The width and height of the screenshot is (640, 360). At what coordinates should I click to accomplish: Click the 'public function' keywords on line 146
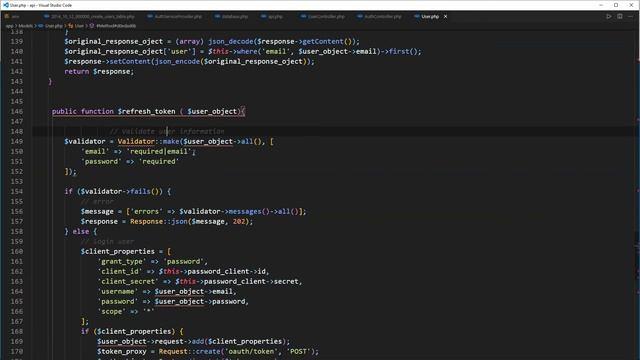83,111
